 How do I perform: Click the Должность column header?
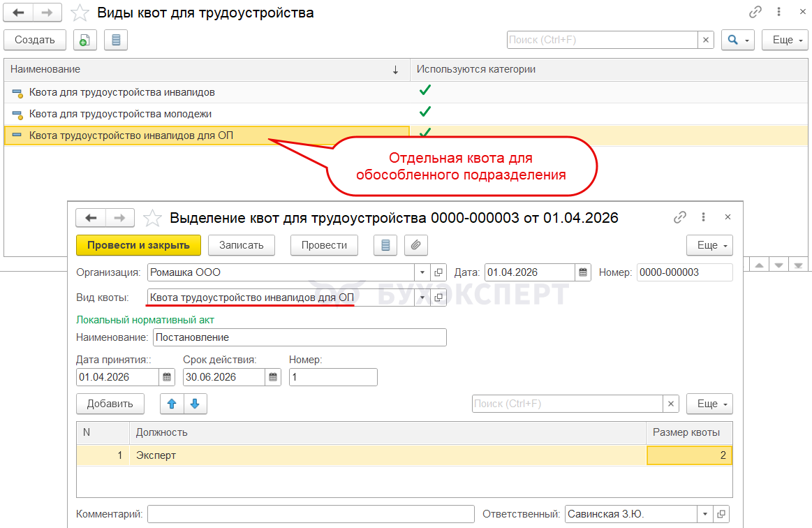pyautogui.click(x=387, y=432)
